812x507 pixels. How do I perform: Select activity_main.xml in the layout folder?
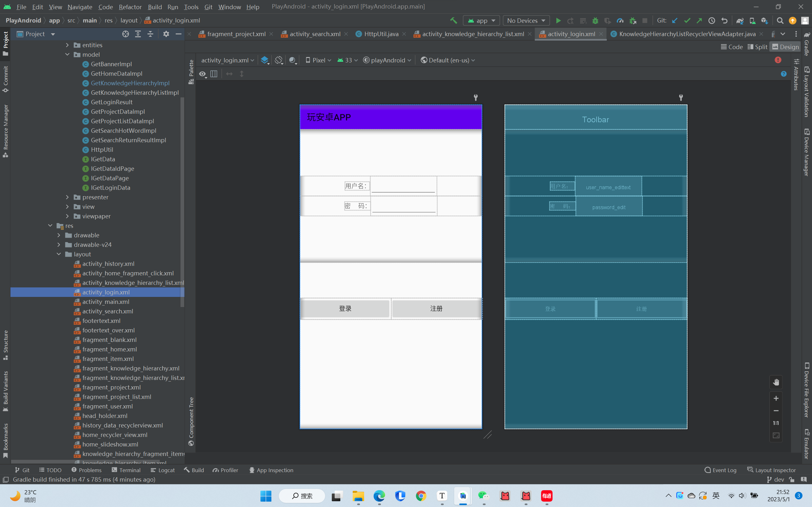[x=106, y=302]
